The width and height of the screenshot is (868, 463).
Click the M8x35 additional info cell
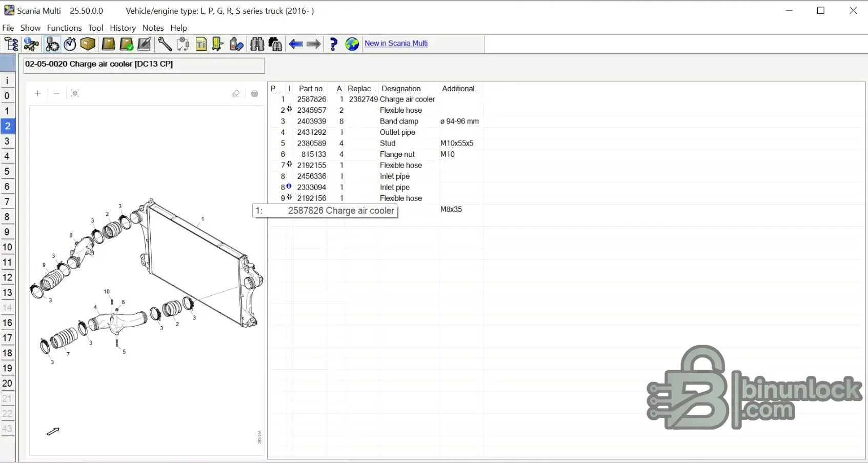(451, 209)
